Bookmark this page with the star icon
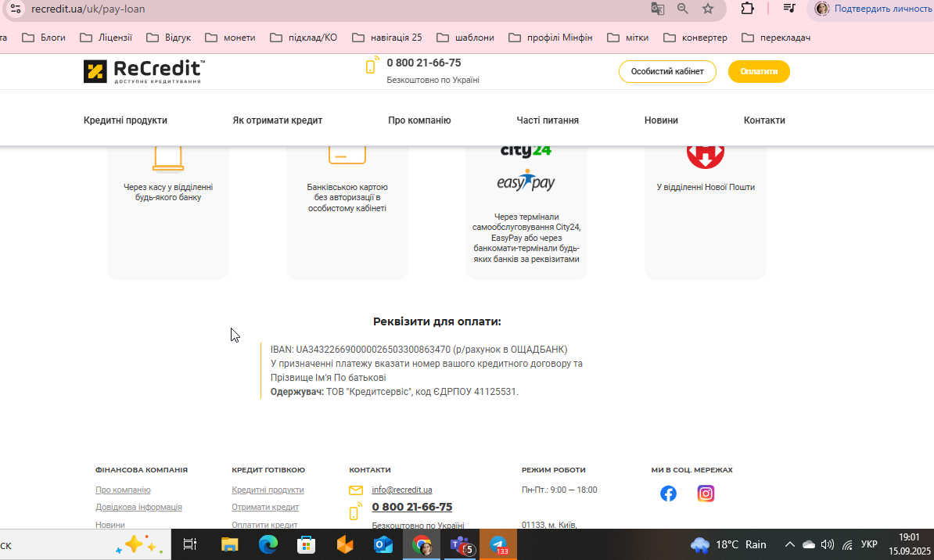Screen dimensions: 934x560 click(x=708, y=9)
